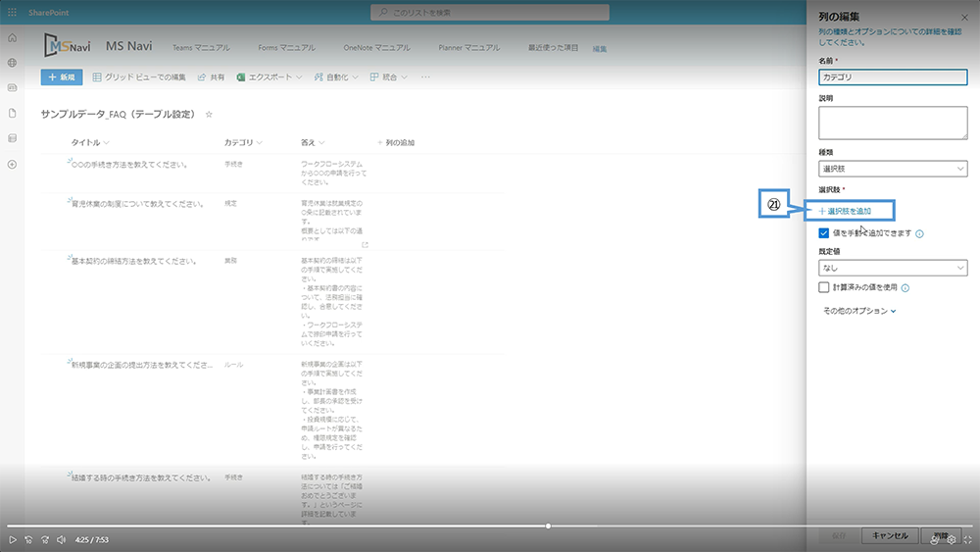Click the グリッド ビューでの編集 toolbar button
Screen dimensions: 980x552
click(138, 76)
